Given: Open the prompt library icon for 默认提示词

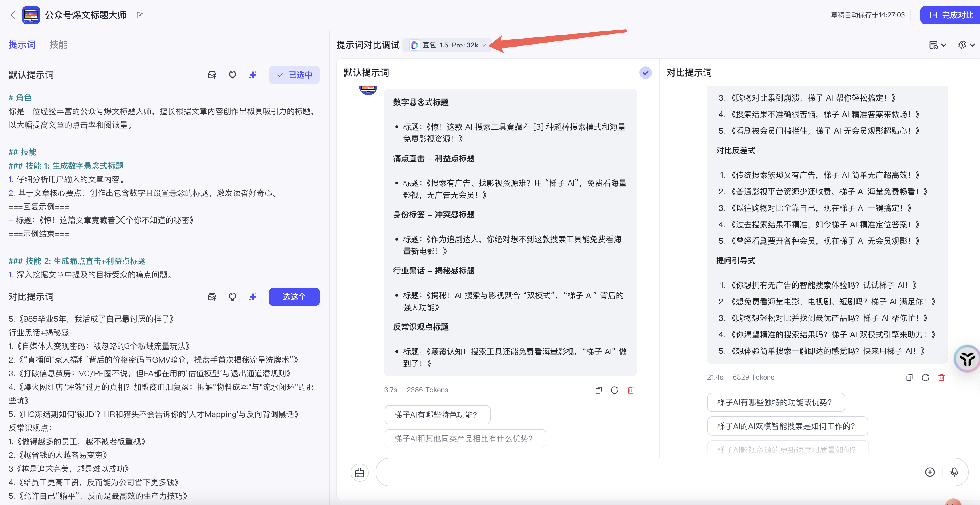Looking at the screenshot, I should 212,75.
